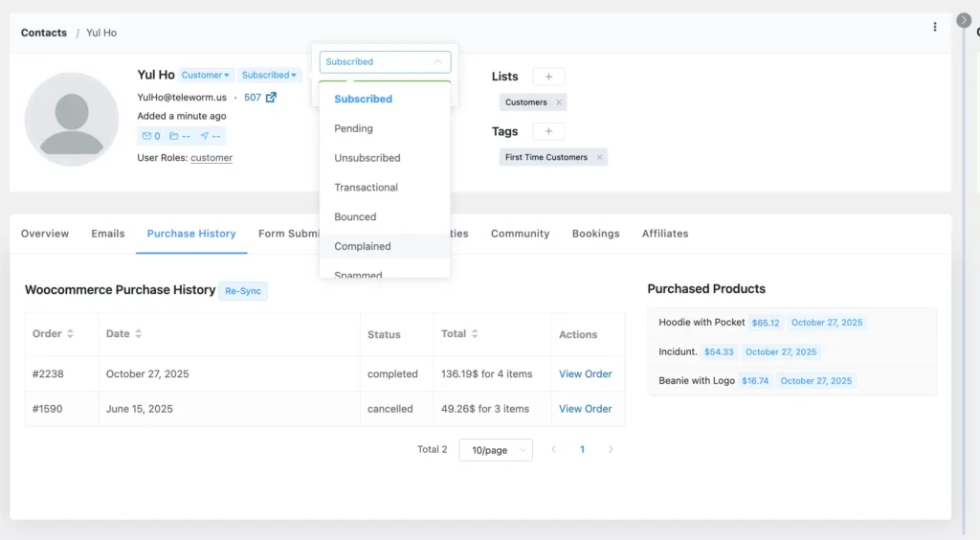
Task: Click the Re-Sync button
Action: click(x=243, y=291)
